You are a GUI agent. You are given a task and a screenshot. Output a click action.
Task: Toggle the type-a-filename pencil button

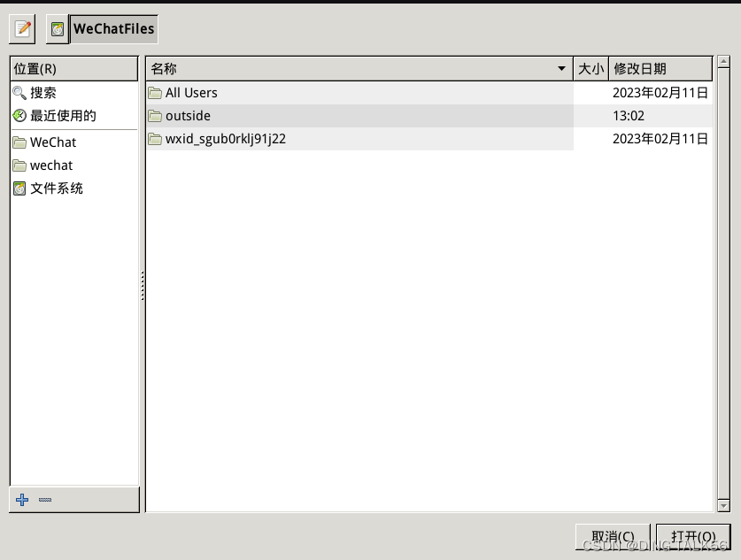[x=22, y=29]
